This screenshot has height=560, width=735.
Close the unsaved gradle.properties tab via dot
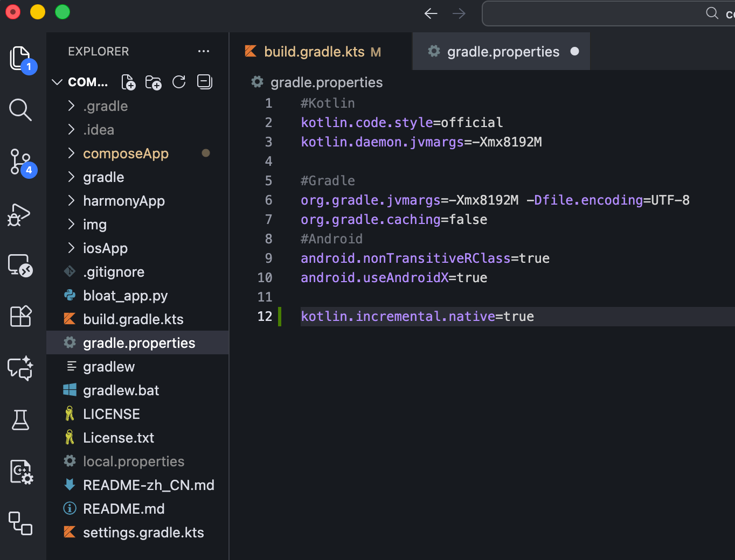point(574,52)
